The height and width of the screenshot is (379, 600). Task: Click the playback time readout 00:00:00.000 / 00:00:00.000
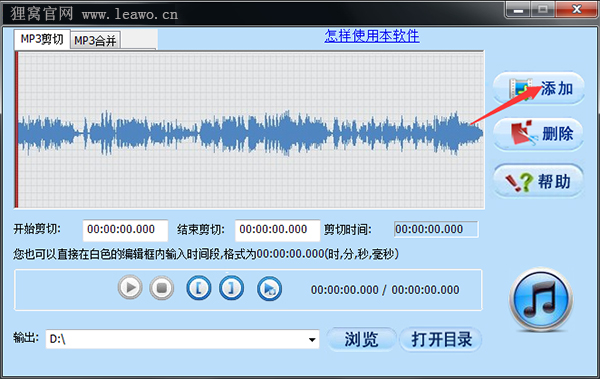385,290
